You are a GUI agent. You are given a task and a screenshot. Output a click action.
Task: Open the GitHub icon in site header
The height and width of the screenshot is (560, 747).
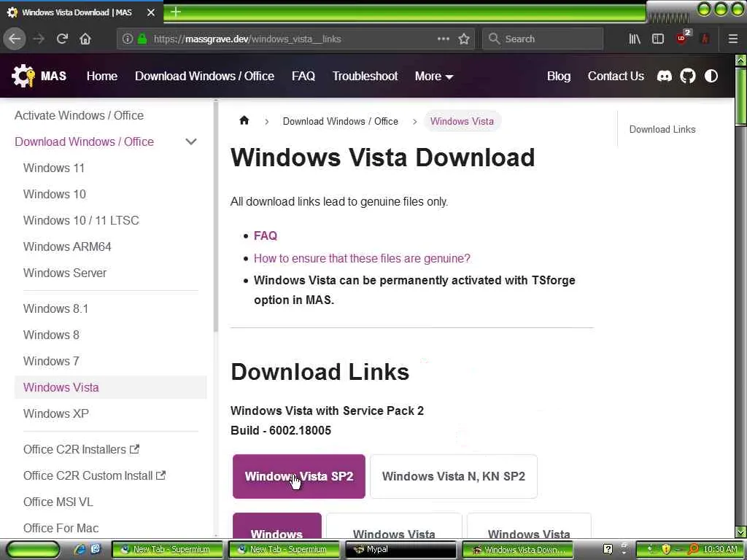(687, 76)
